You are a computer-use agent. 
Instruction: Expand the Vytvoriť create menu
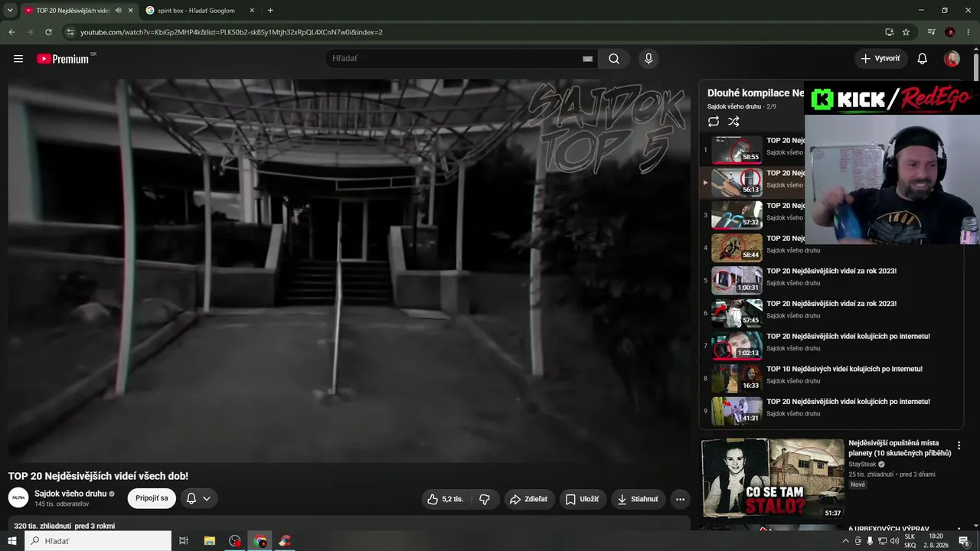(x=880, y=59)
